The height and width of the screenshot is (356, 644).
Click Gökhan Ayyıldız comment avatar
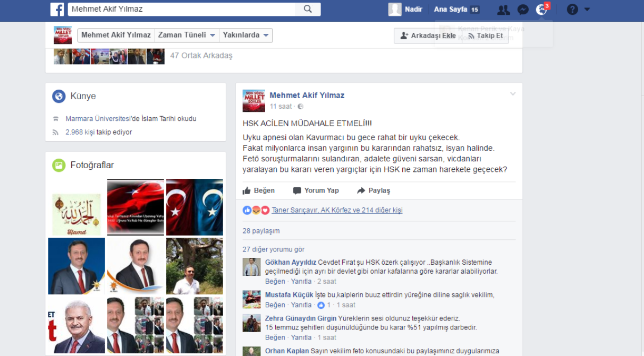tap(251, 267)
